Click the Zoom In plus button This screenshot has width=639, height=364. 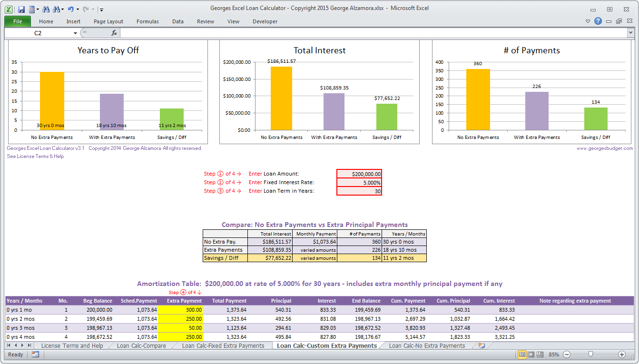[621, 354]
